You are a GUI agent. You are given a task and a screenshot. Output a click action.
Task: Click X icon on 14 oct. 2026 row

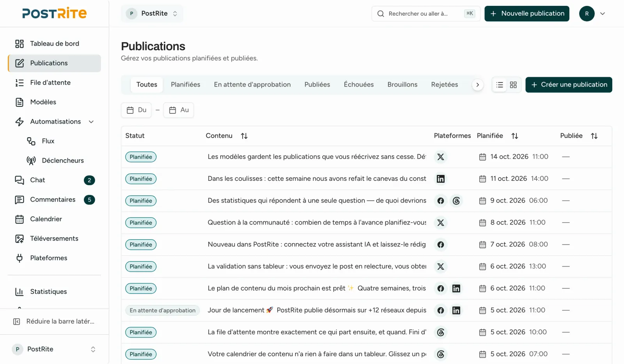pos(441,157)
